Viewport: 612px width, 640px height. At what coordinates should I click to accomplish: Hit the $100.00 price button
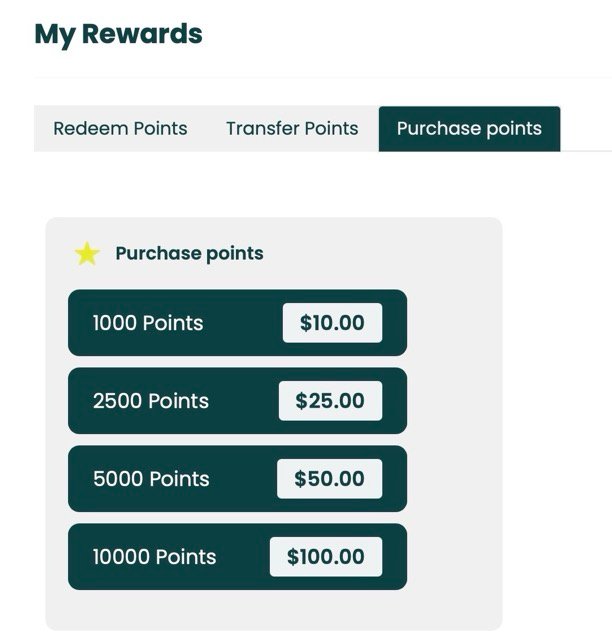coord(325,557)
